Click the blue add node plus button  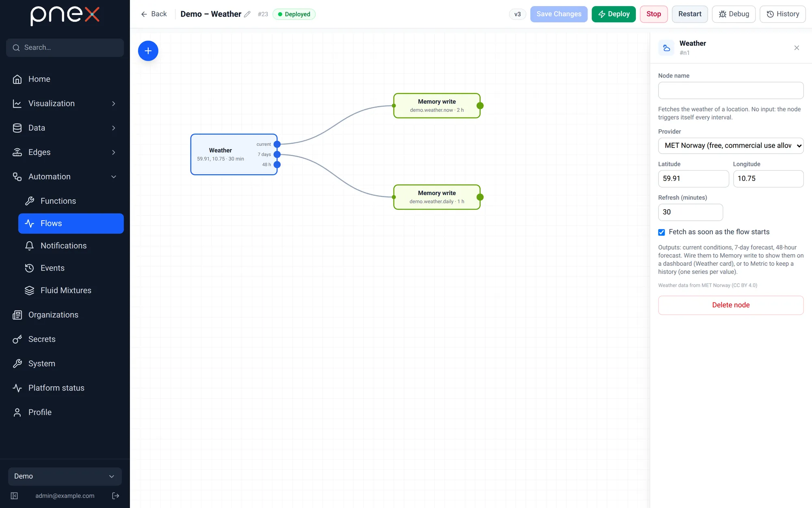tap(148, 51)
